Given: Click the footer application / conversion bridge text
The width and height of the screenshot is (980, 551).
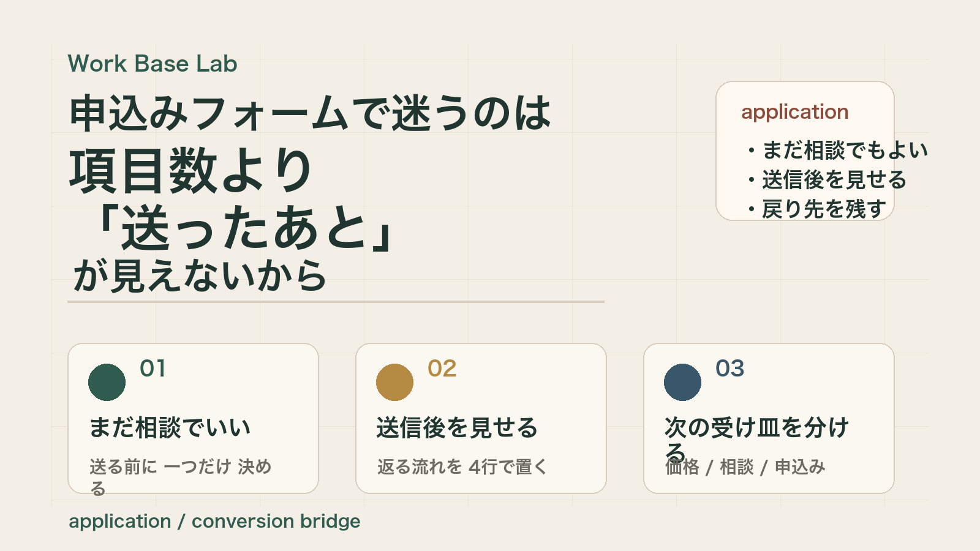Looking at the screenshot, I should 214,522.
